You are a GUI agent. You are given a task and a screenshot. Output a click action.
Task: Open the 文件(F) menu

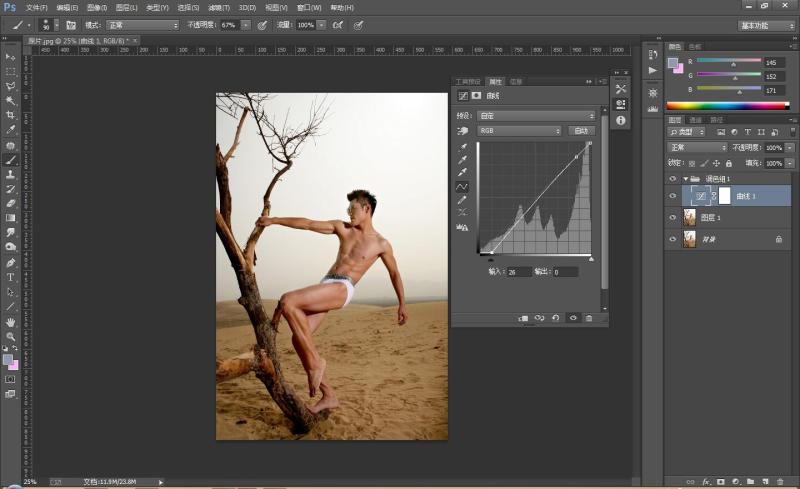(x=37, y=8)
